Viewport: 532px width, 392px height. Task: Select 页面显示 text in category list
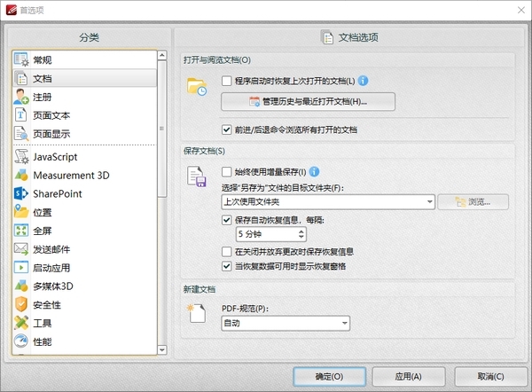pyautogui.click(x=51, y=134)
